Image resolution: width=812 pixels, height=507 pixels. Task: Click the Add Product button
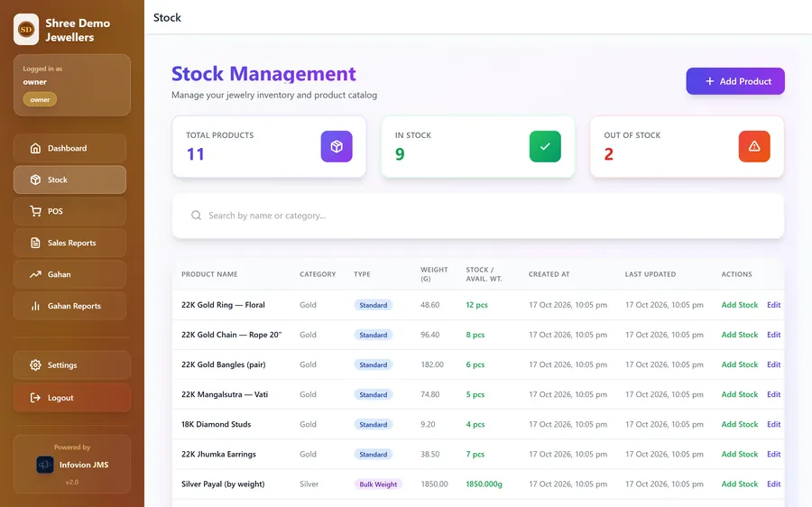click(x=735, y=81)
